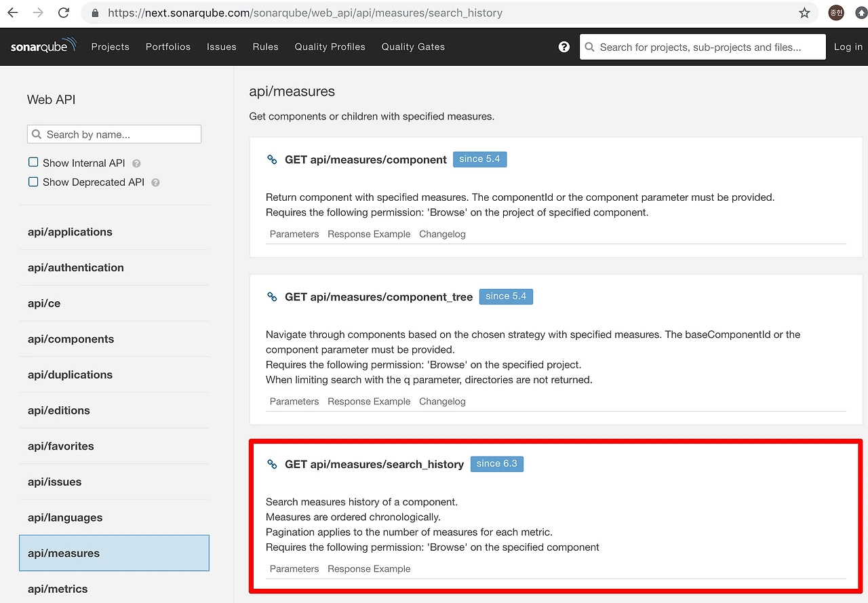
Task: Select api/duplications in the sidebar
Action: pyautogui.click(x=114, y=375)
